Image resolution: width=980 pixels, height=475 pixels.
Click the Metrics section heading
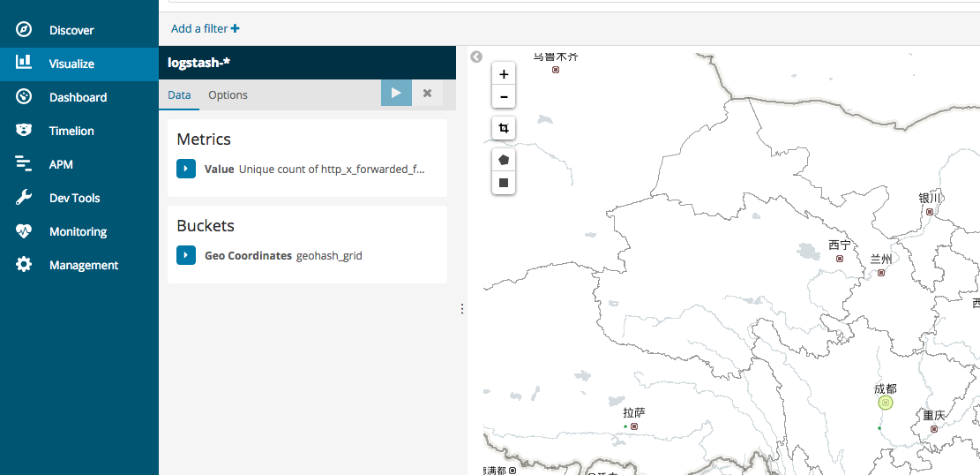(204, 139)
